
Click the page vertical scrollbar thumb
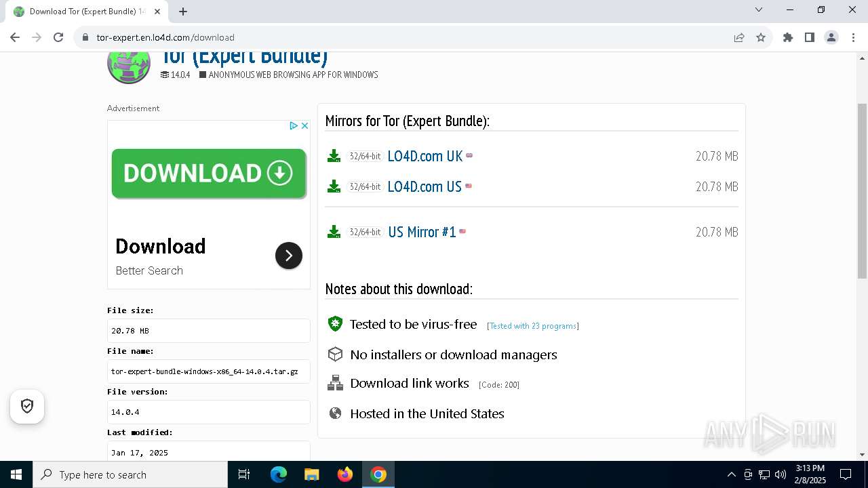point(862,190)
